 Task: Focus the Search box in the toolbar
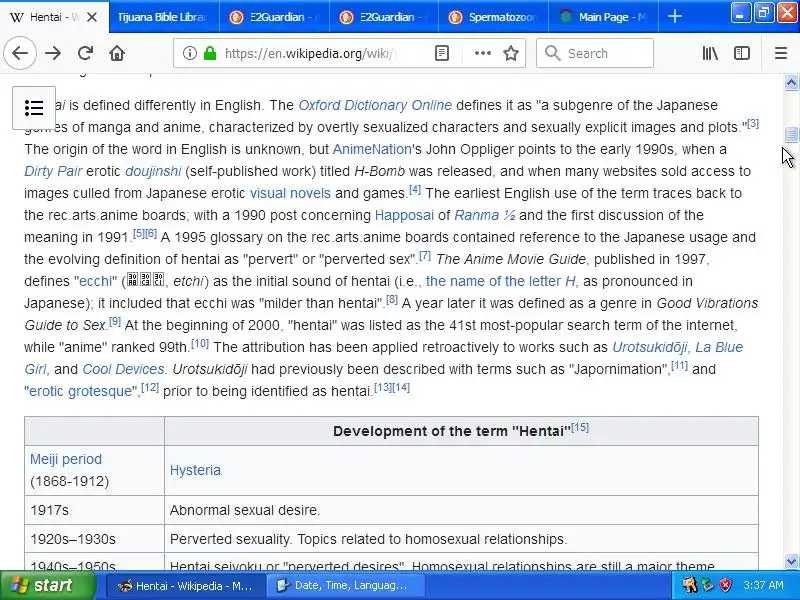pos(595,53)
